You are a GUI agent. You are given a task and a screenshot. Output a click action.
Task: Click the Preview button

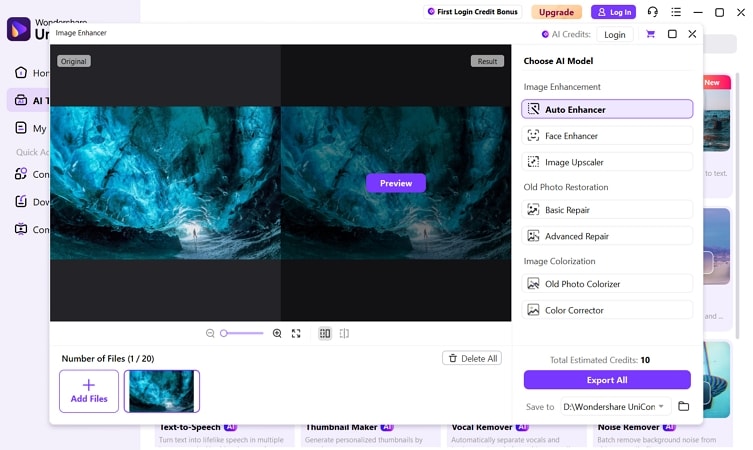coord(396,183)
